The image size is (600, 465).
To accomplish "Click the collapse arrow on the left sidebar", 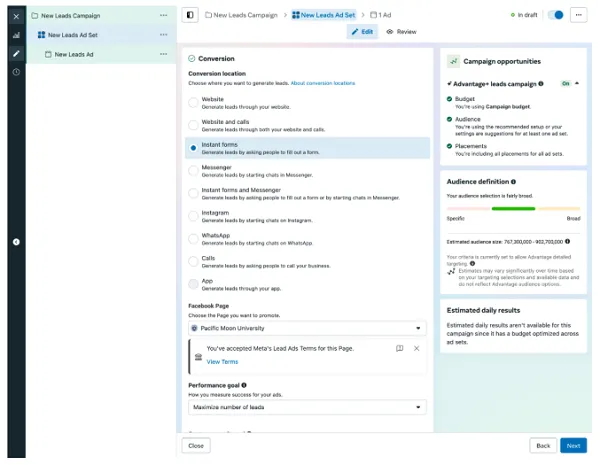I will [16, 242].
